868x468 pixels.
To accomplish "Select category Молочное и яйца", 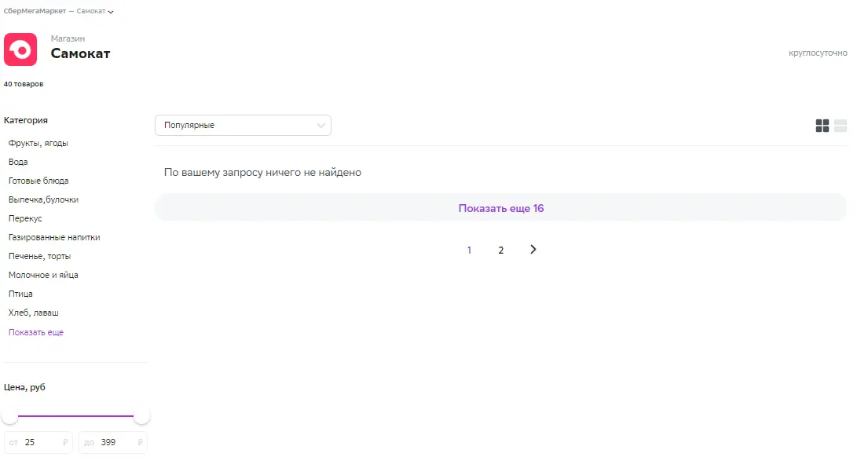I will [x=43, y=274].
